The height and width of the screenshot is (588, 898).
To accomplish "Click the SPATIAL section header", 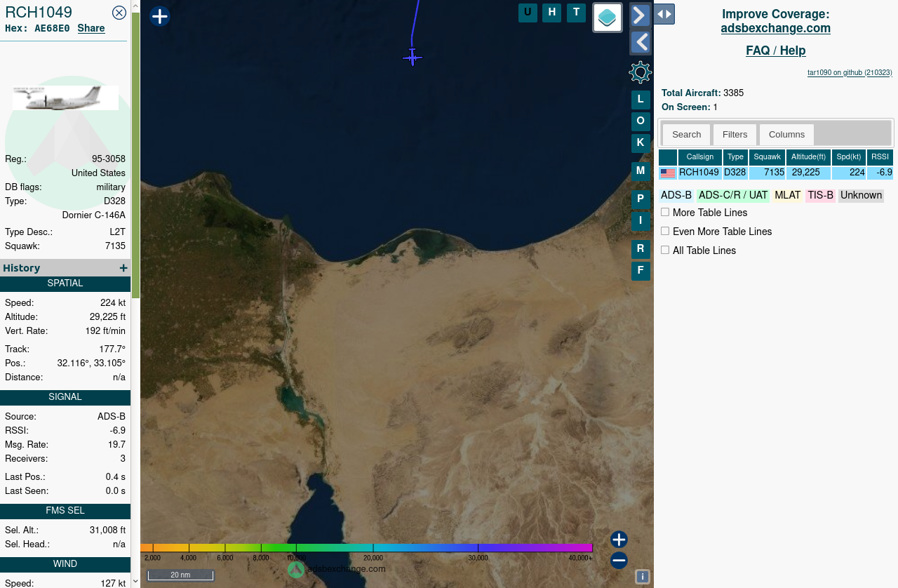I will tap(65, 283).
